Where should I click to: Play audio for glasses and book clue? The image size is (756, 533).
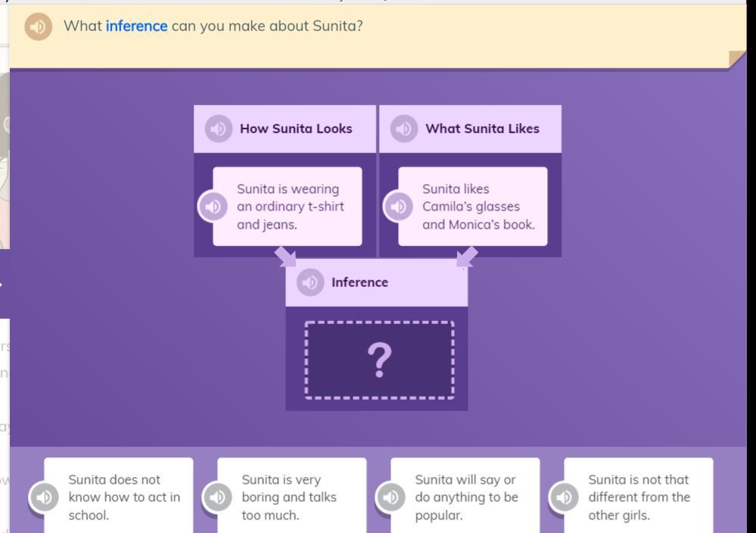398,206
